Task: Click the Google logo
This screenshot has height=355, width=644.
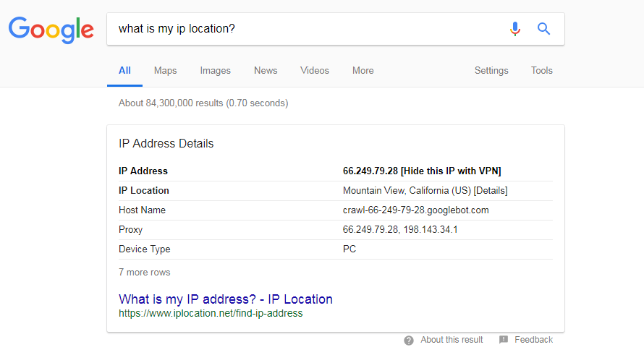Action: [x=51, y=29]
